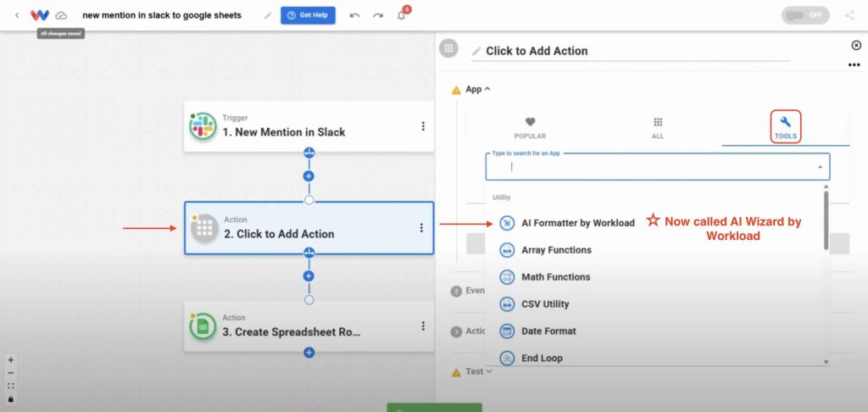Open the Click to Add Action step

[x=309, y=227]
